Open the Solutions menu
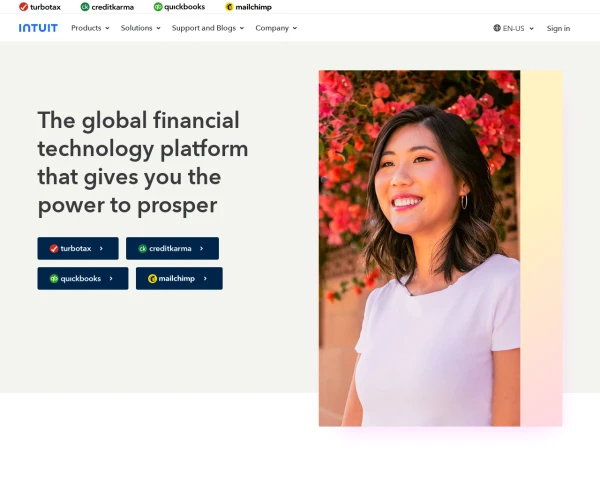 click(140, 28)
